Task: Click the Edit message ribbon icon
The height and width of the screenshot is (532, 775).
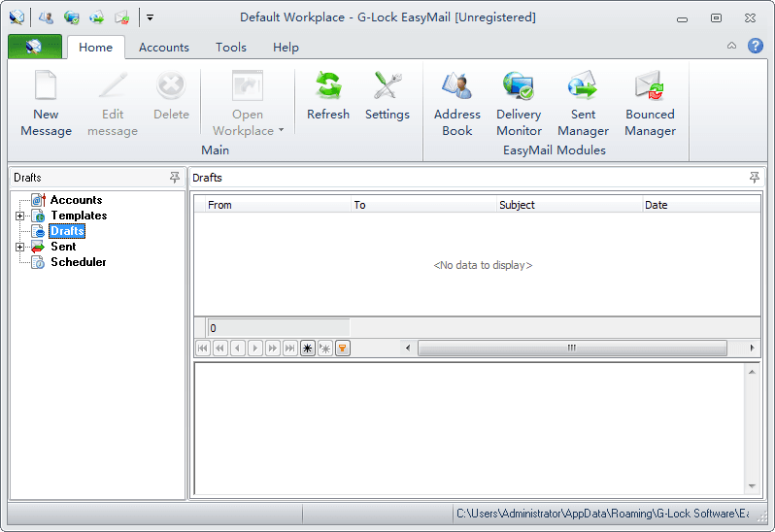Action: coord(113,104)
